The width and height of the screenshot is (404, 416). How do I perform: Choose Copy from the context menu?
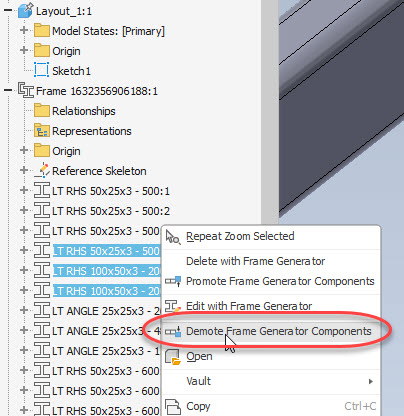pyautogui.click(x=271, y=406)
